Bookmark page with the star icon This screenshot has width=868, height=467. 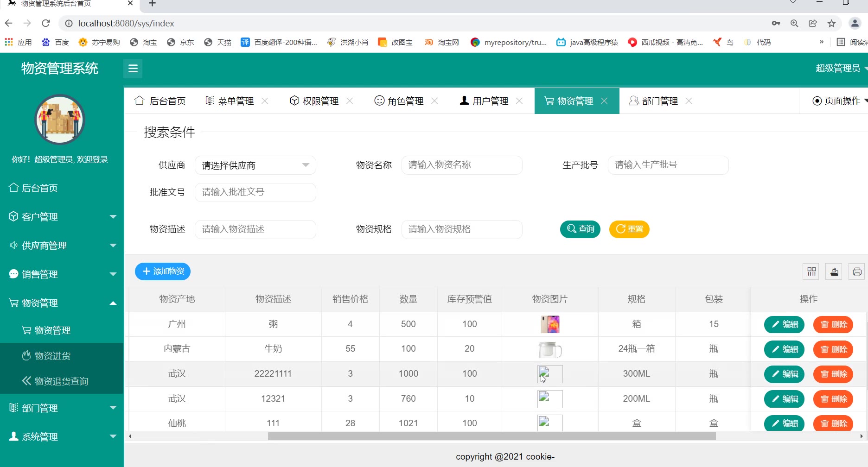click(x=831, y=24)
